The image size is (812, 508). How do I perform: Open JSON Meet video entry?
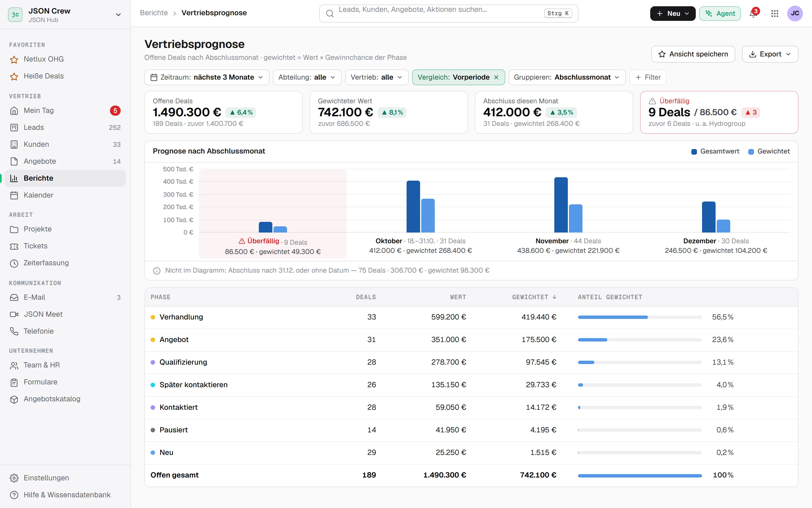(65, 314)
